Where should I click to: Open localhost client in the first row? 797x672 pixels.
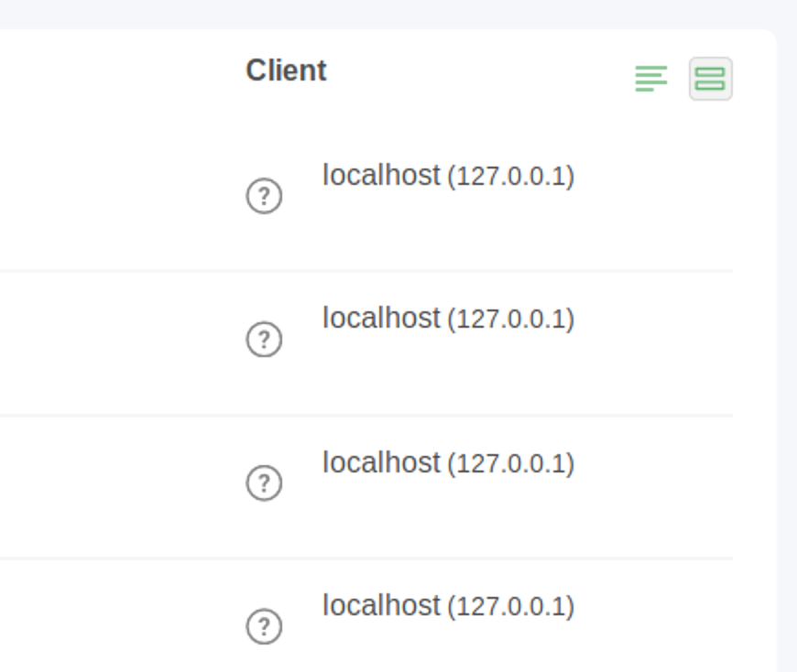point(381,175)
